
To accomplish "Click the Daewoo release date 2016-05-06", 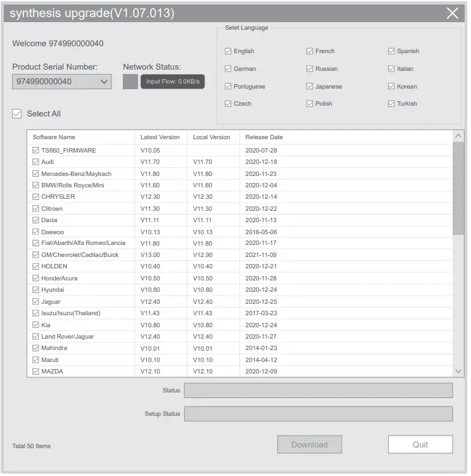I will click(261, 232).
